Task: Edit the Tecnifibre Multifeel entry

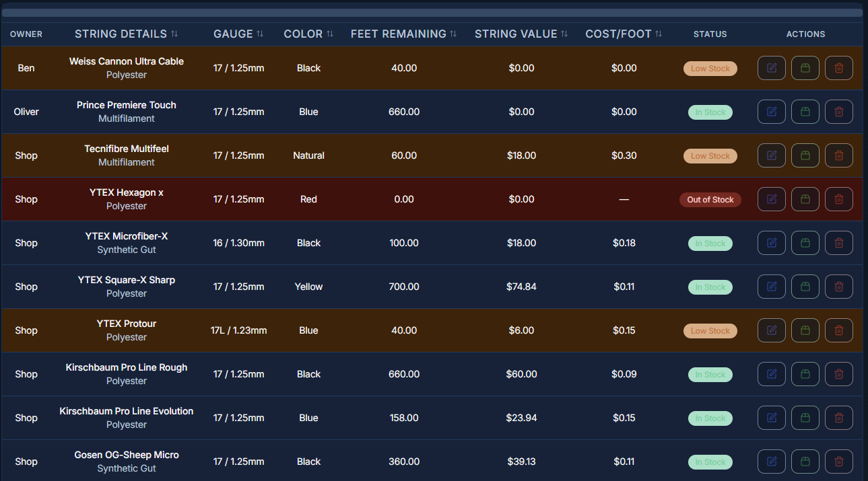Action: click(772, 155)
